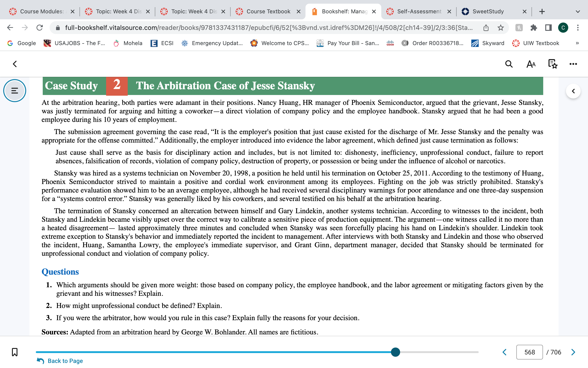Image resolution: width=588 pixels, height=368 pixels.
Task: Open the Pay Your Bill bookmark
Action: point(348,43)
